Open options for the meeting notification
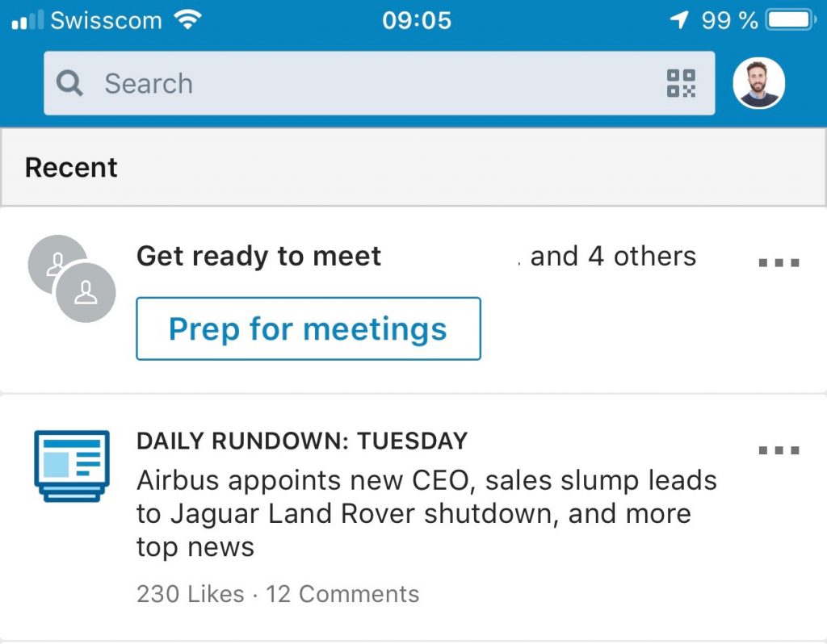 click(x=779, y=262)
